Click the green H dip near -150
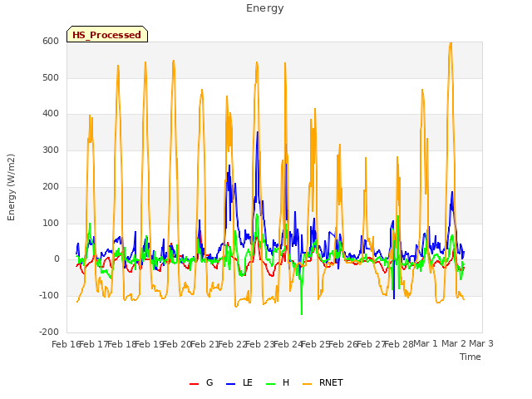Image resolution: width=532 pixels, height=399 pixels. [302, 314]
